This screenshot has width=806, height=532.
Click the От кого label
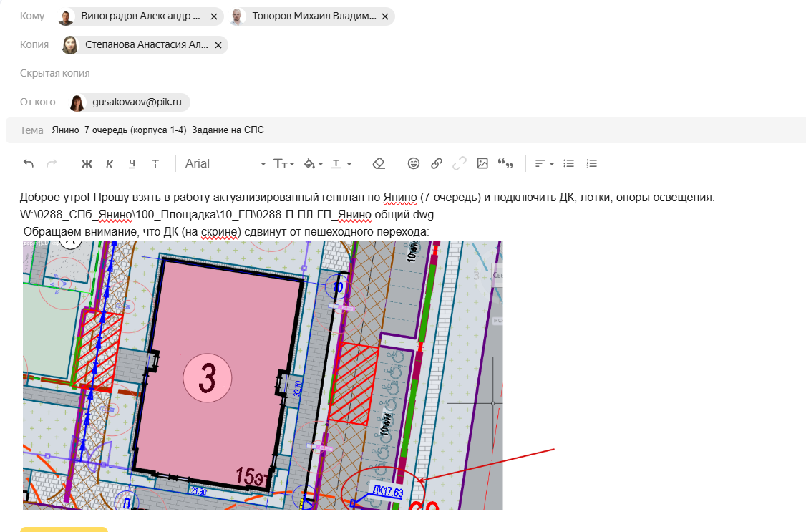[37, 102]
